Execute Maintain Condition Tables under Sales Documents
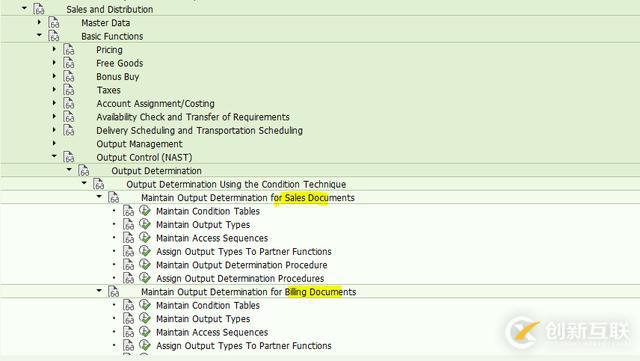This screenshot has width=640, height=361. pyautogui.click(x=144, y=211)
